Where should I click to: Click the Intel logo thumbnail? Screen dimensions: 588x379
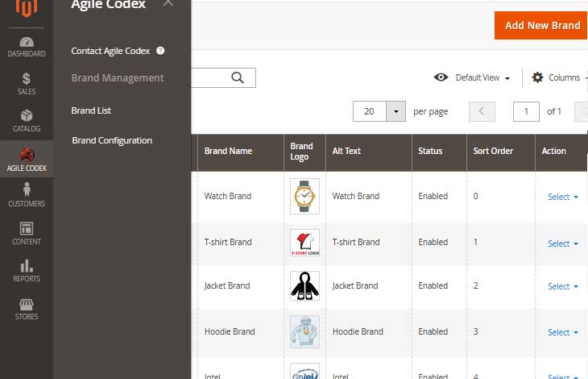[x=304, y=372]
